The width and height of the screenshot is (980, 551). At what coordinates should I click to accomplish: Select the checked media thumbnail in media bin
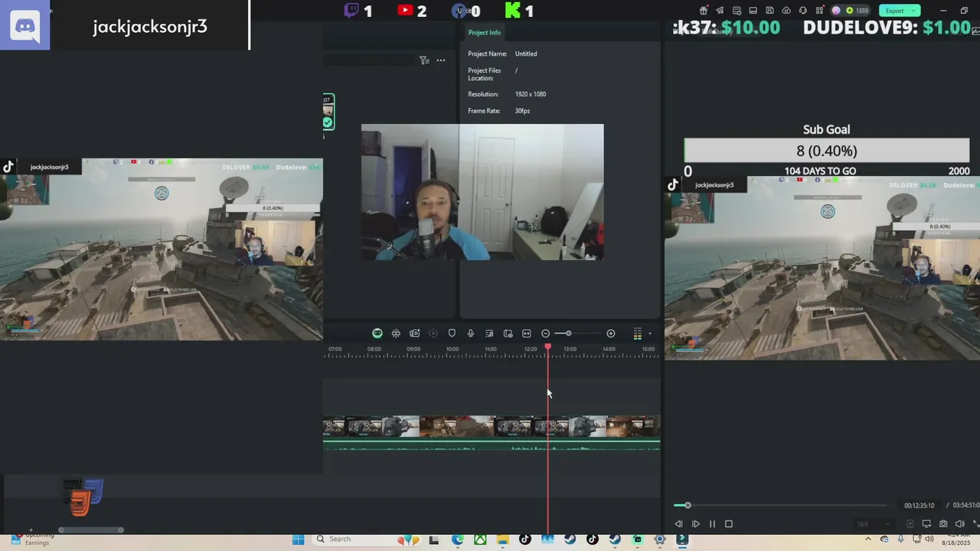tap(328, 112)
